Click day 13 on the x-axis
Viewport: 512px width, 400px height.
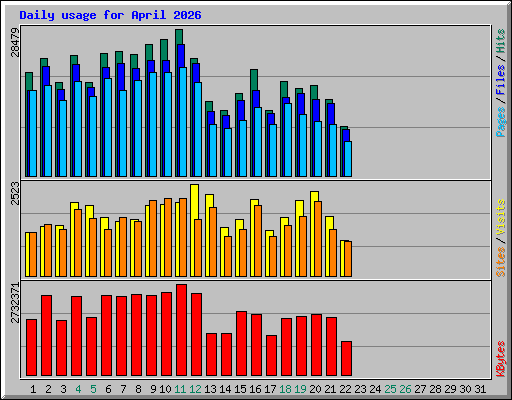pos(210,389)
